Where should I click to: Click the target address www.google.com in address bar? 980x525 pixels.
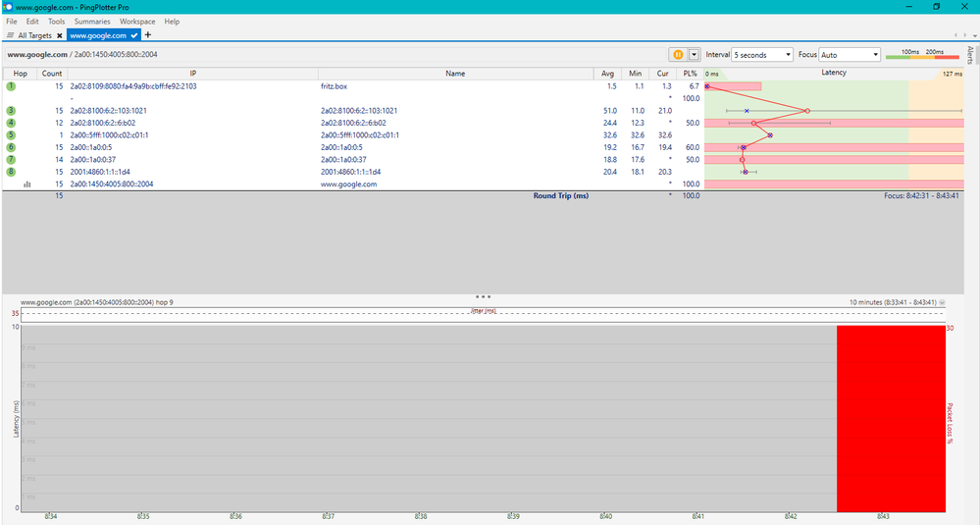[x=37, y=54]
